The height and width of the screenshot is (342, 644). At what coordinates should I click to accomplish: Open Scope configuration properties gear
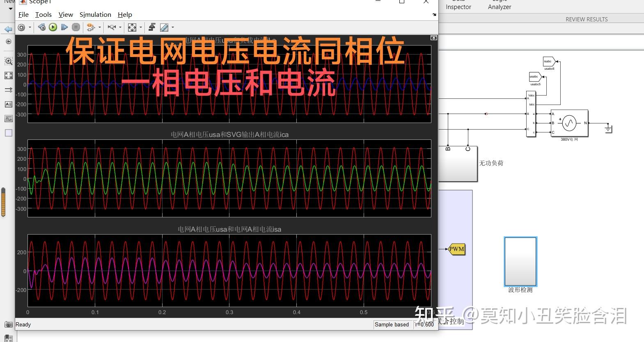pyautogui.click(x=21, y=27)
